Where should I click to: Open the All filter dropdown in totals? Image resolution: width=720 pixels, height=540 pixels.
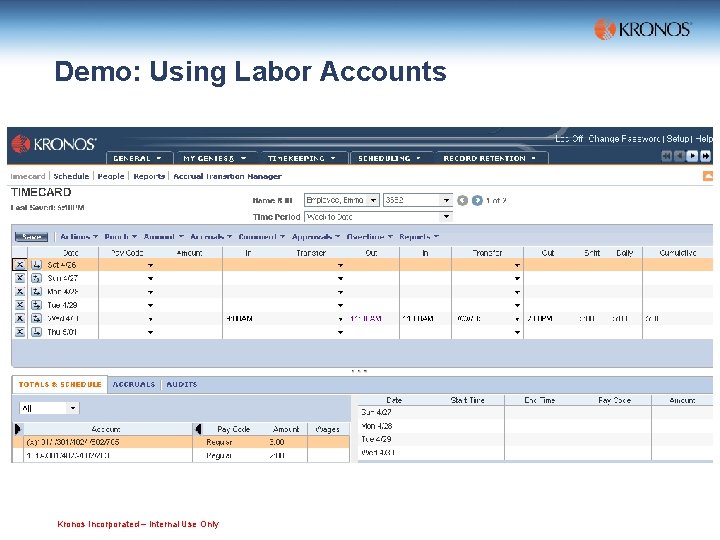(x=73, y=408)
